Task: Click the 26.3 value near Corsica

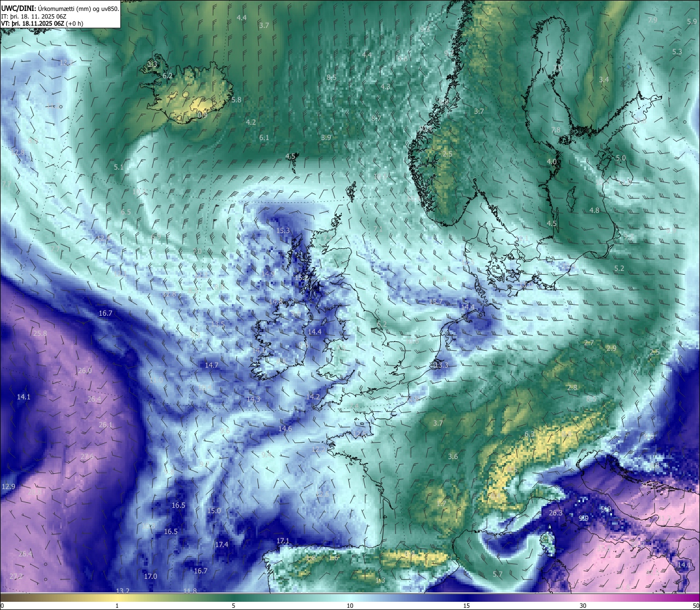Action: (x=556, y=513)
